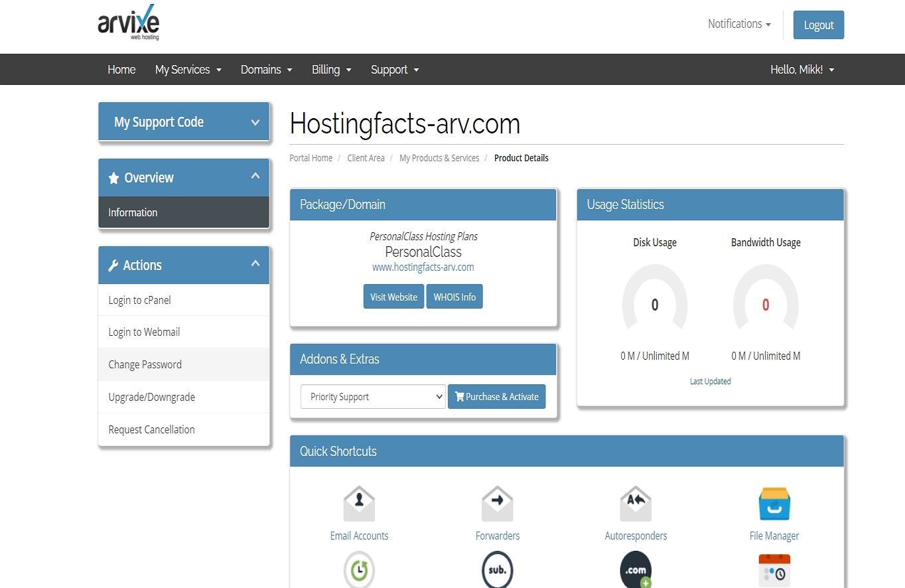The height and width of the screenshot is (588, 905).
Task: Click Login to cPanel action
Action: pyautogui.click(x=184, y=300)
